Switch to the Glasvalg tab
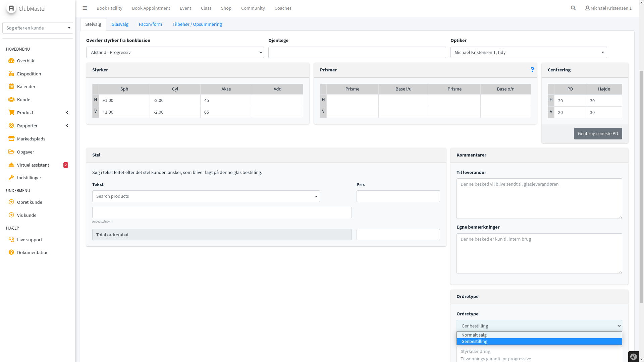644x362 pixels. click(120, 24)
